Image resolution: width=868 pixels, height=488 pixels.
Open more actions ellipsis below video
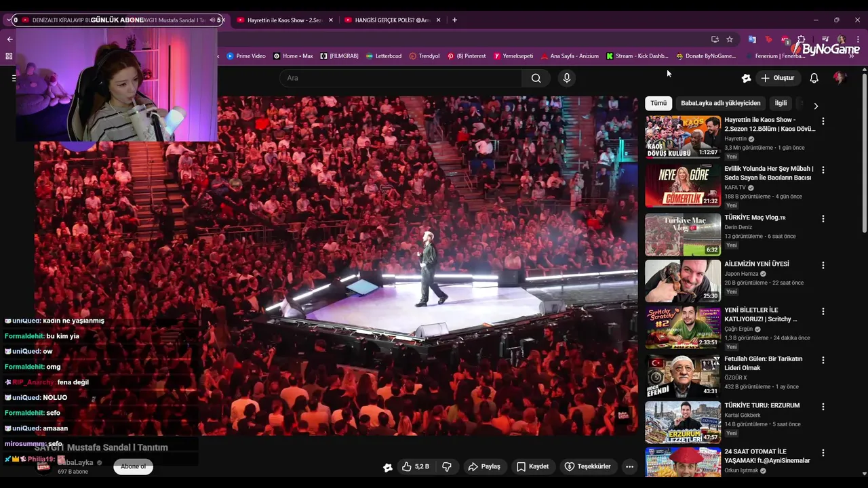point(629,466)
